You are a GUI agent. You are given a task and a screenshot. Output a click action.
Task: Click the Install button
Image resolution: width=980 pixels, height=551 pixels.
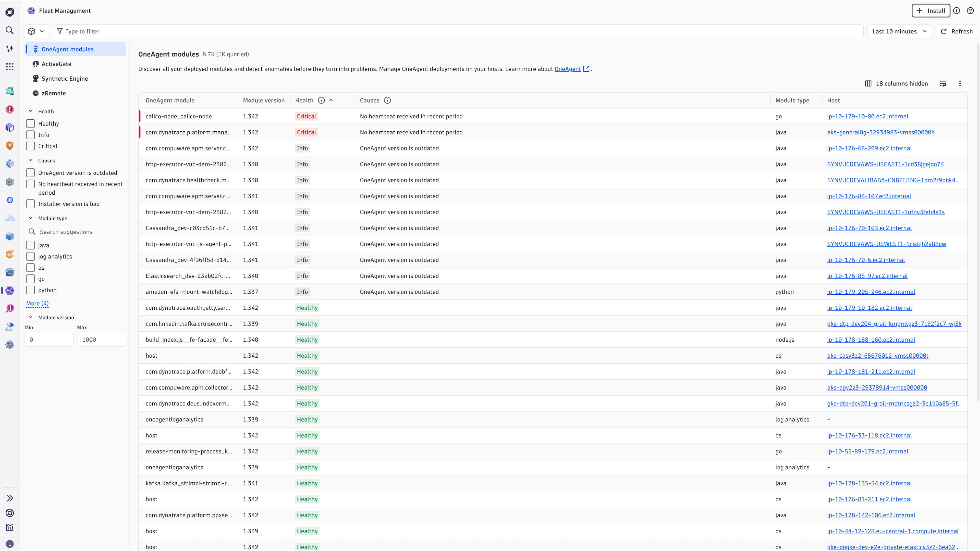tap(930, 11)
